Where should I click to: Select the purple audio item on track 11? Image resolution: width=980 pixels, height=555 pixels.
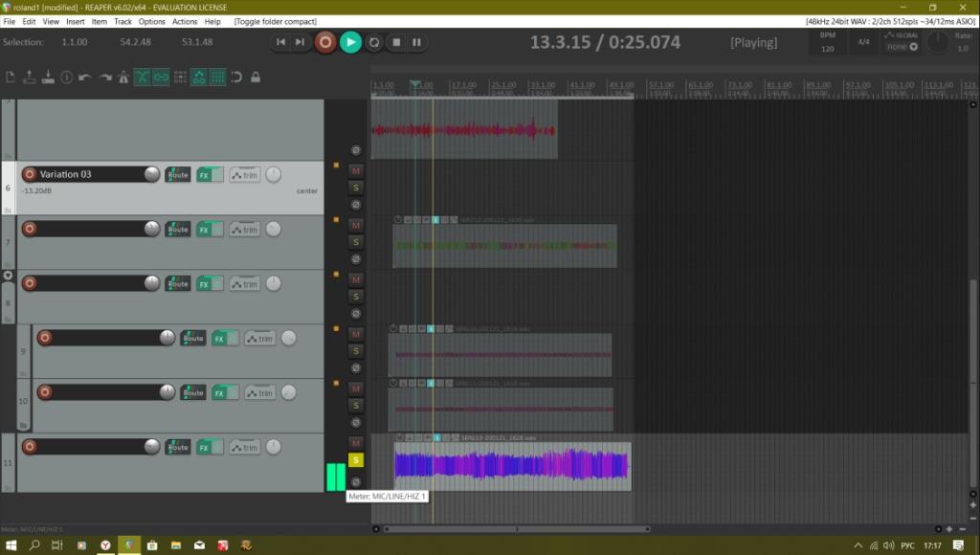click(513, 466)
